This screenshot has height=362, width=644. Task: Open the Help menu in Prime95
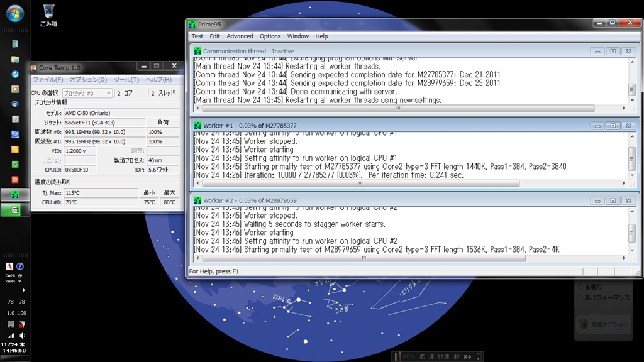(x=321, y=36)
